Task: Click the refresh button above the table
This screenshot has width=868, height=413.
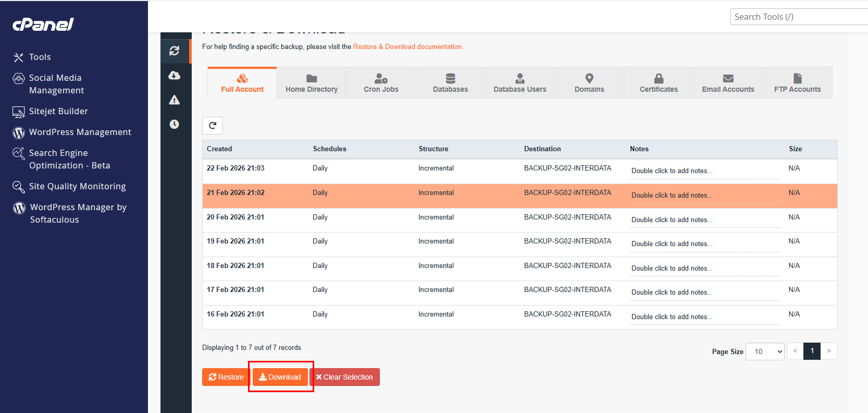Action: click(213, 126)
